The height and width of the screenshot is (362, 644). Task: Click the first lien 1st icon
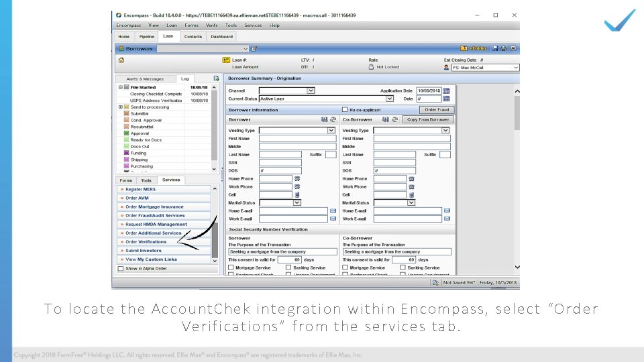(x=226, y=60)
